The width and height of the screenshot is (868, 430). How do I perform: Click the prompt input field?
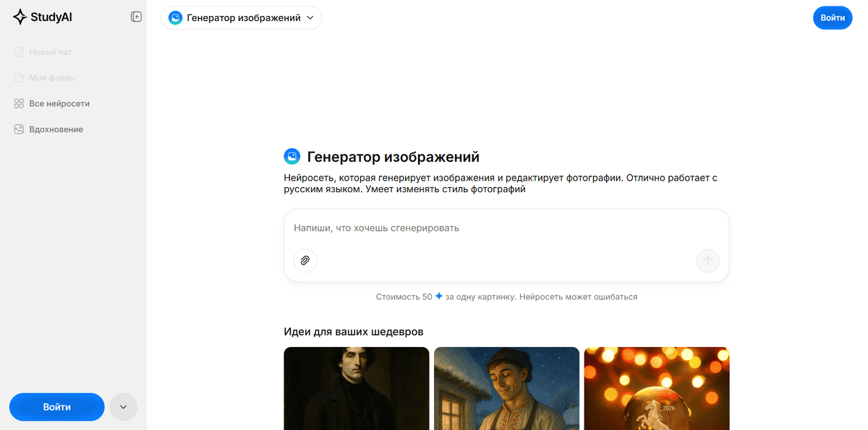506,228
